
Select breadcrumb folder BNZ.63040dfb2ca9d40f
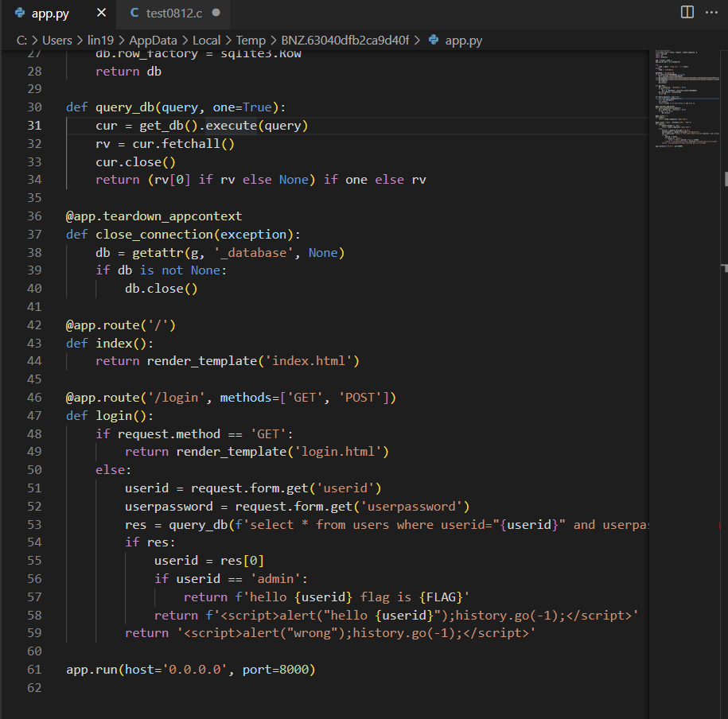345,41
